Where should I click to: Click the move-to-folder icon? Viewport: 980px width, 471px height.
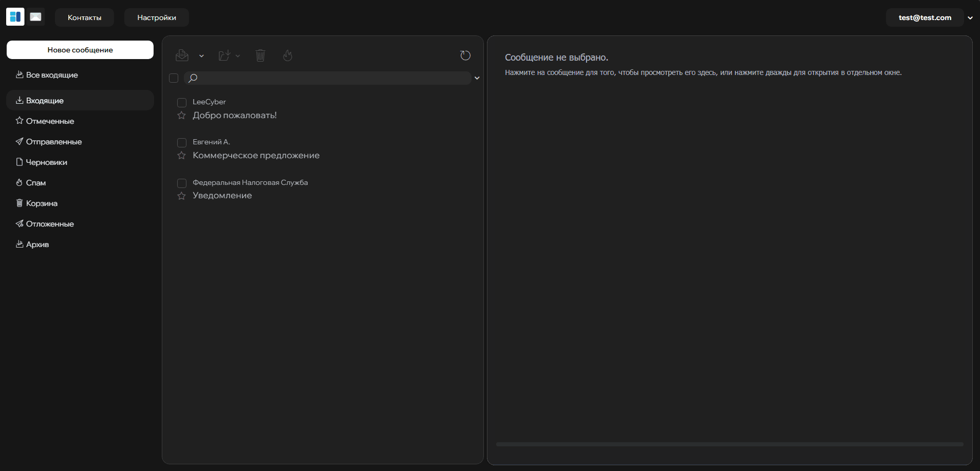point(224,55)
